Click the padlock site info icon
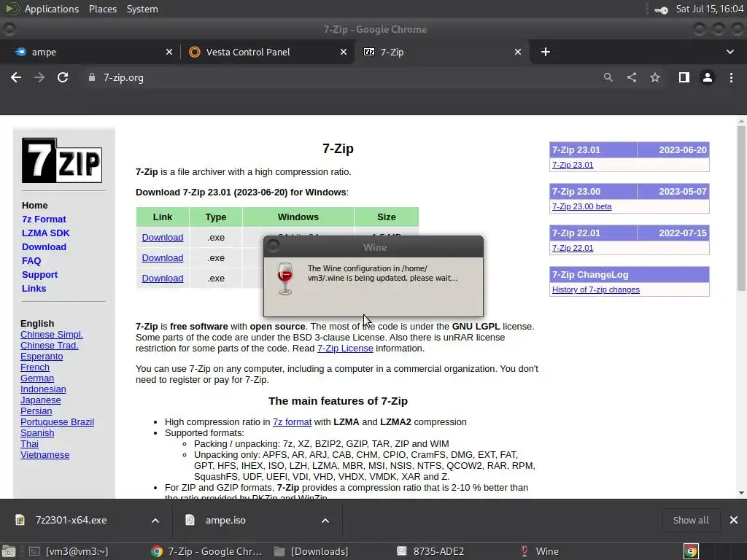This screenshot has width=747, height=560. coord(92,77)
